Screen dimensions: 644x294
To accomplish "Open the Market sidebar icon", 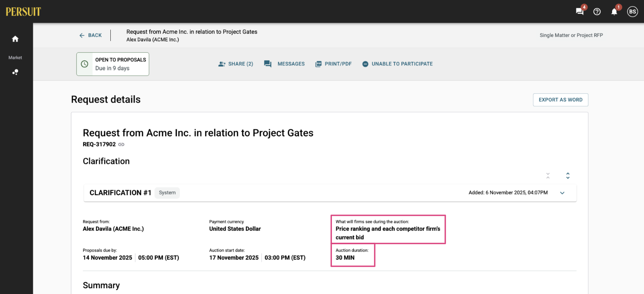I will 15,72.
